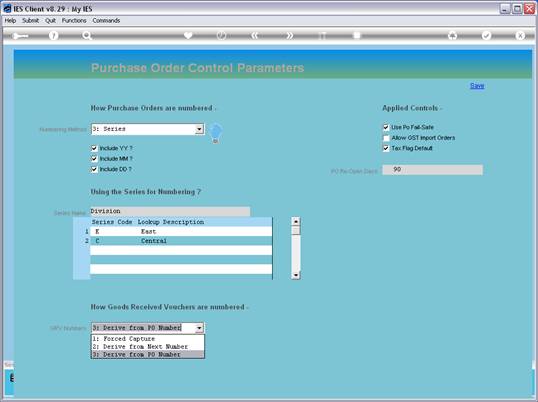Click the heart favorites icon

tap(188, 35)
